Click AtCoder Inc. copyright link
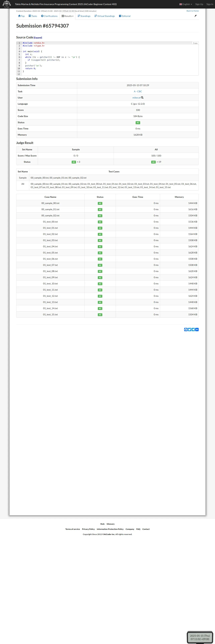This screenshot has width=215, height=644. (109, 534)
